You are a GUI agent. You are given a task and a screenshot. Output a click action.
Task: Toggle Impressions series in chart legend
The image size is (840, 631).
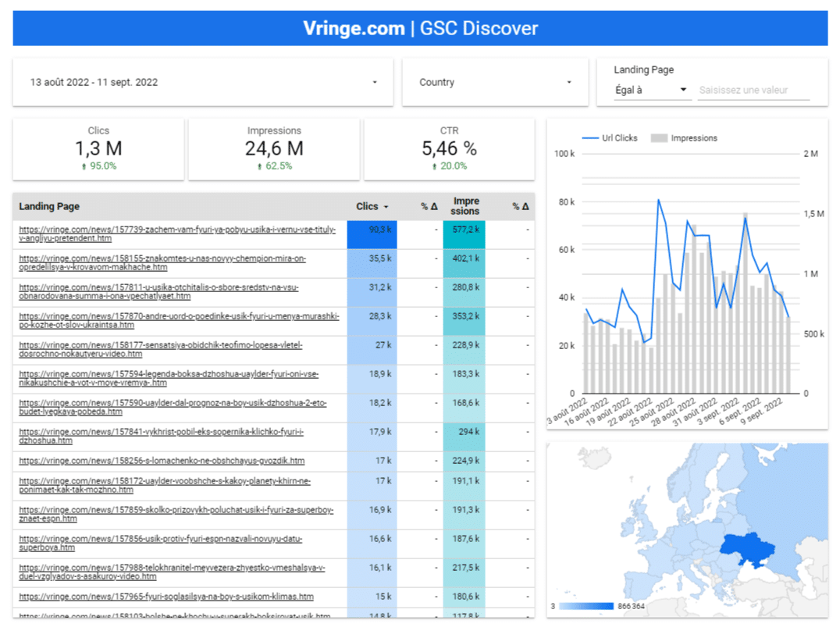[684, 137]
